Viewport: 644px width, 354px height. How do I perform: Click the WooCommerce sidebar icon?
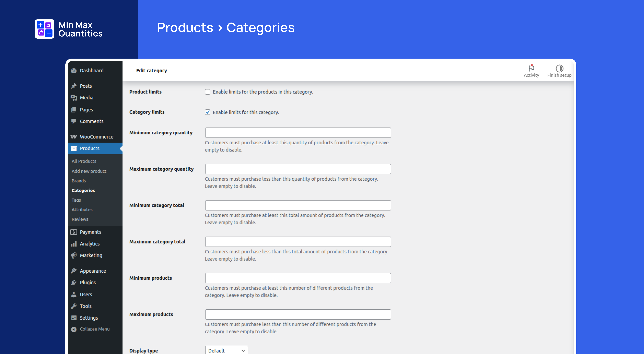[x=74, y=137]
